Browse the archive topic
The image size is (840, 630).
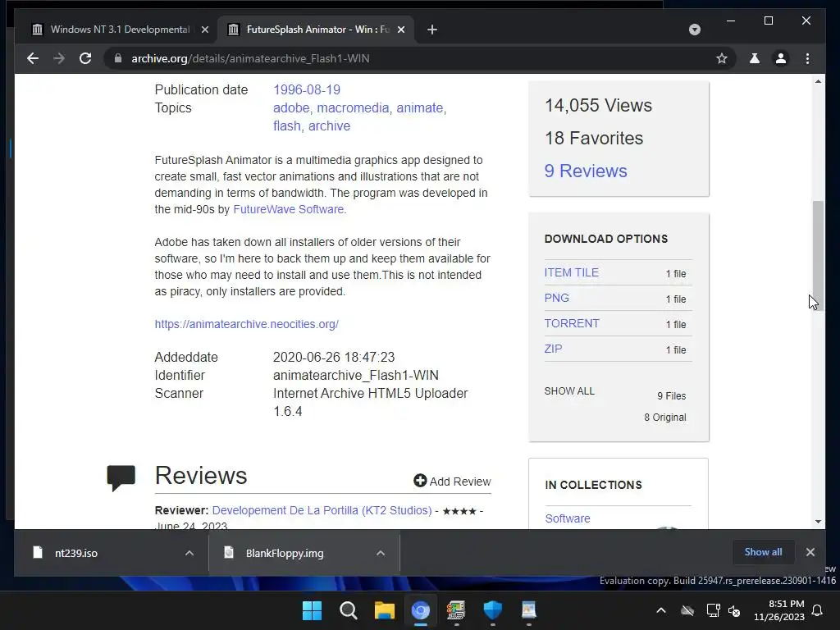pos(329,126)
